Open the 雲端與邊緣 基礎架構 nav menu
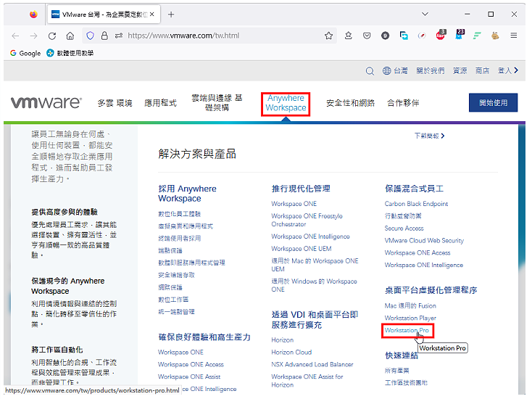Viewport: 532px width, 399px height. click(x=217, y=102)
